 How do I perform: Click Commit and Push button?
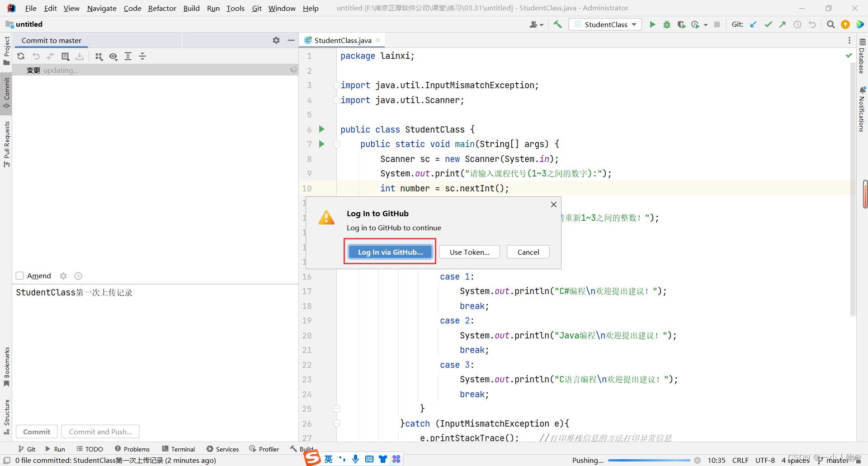[100, 432]
